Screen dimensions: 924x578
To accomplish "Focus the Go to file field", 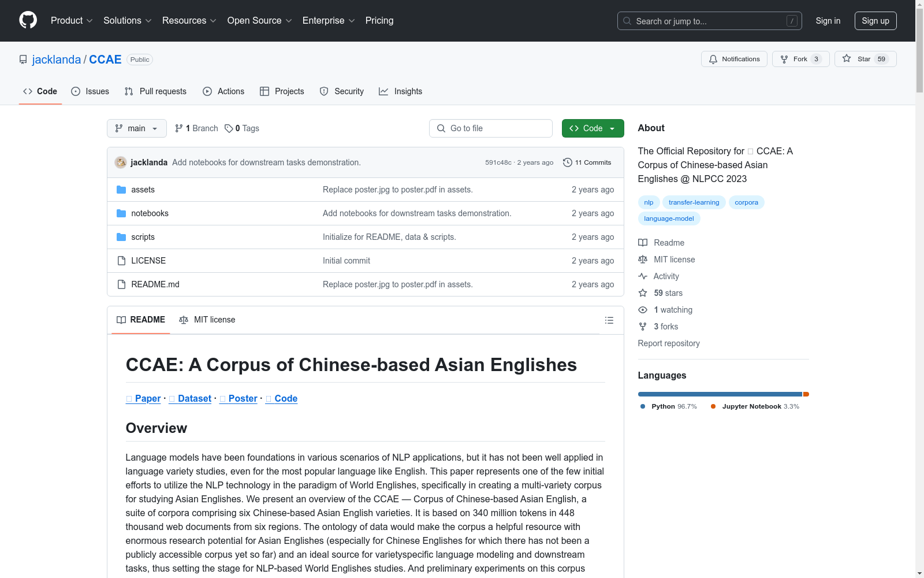I will [491, 128].
